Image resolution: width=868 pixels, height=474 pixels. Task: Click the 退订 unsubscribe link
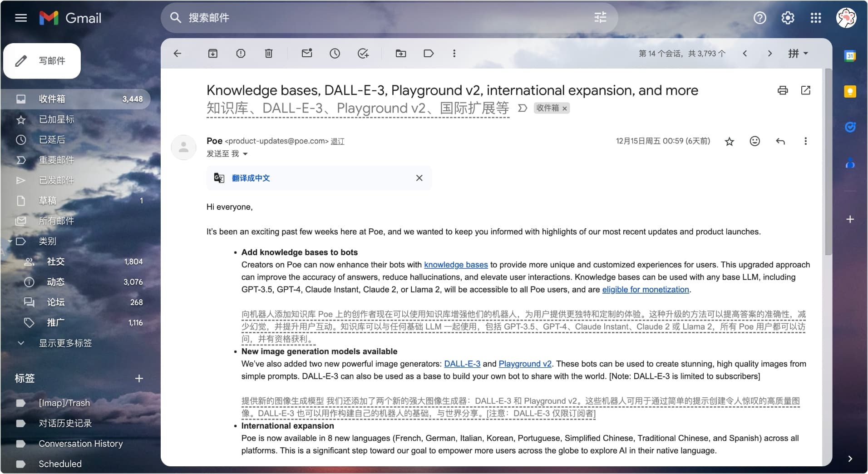[337, 141]
